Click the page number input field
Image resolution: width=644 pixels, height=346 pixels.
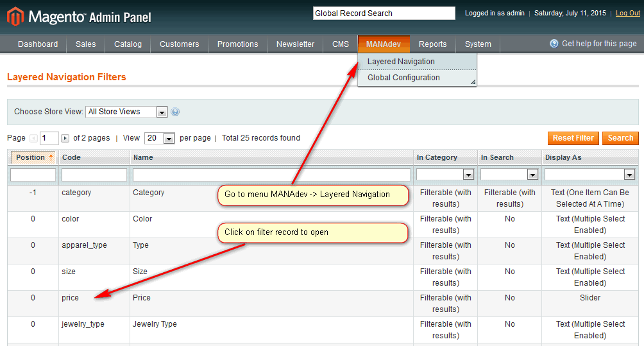click(49, 138)
